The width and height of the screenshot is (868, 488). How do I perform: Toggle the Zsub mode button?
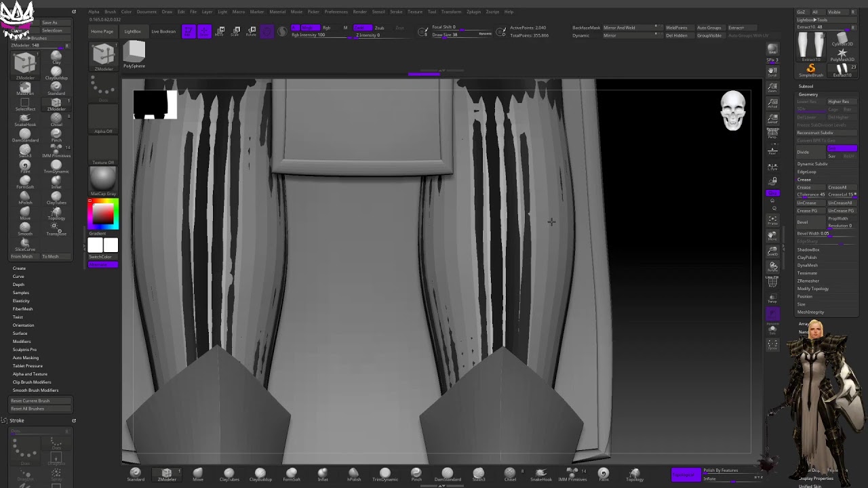pyautogui.click(x=379, y=28)
